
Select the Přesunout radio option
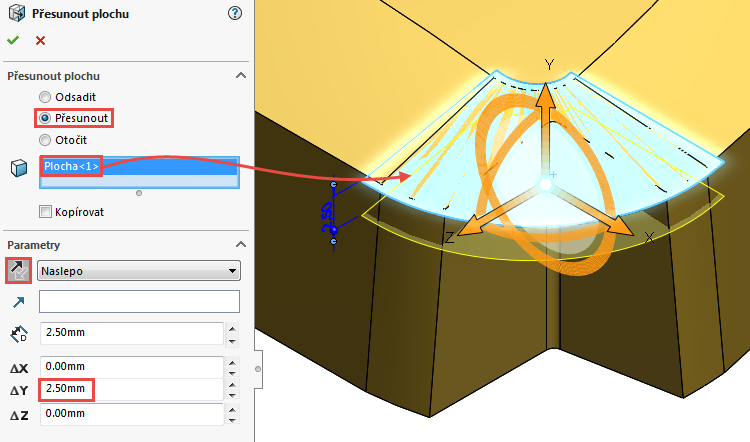coord(45,118)
